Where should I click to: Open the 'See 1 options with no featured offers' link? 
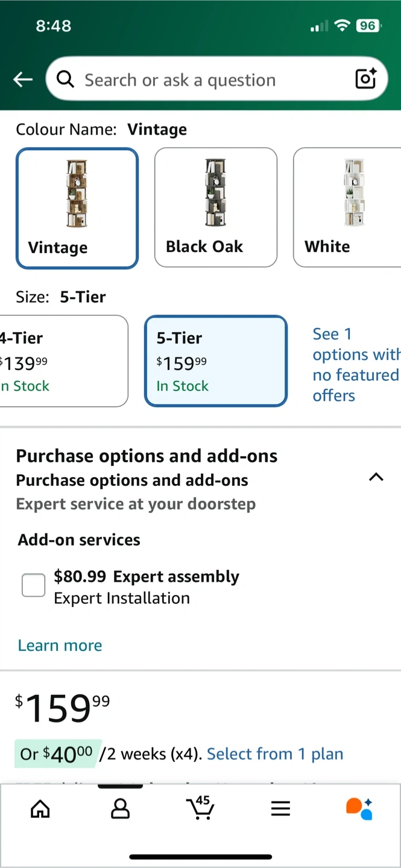point(355,364)
